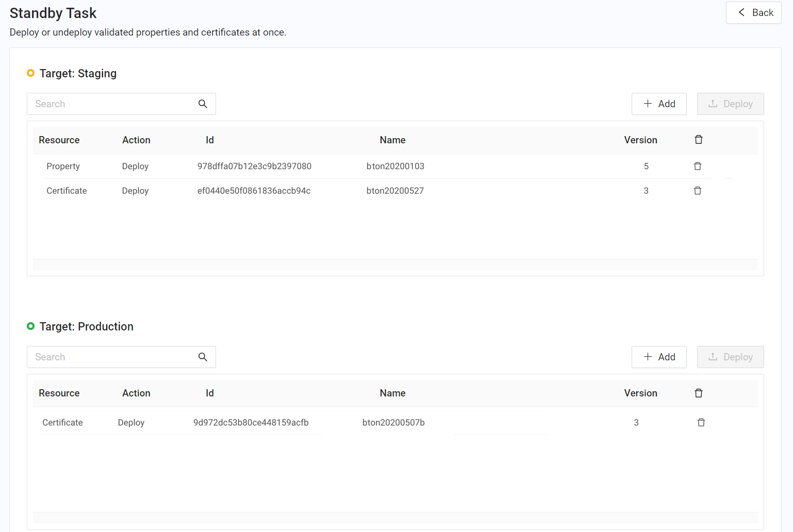Screen dimensions: 793x532
Task: Click Target: Staging heading
Action: [x=78, y=74]
